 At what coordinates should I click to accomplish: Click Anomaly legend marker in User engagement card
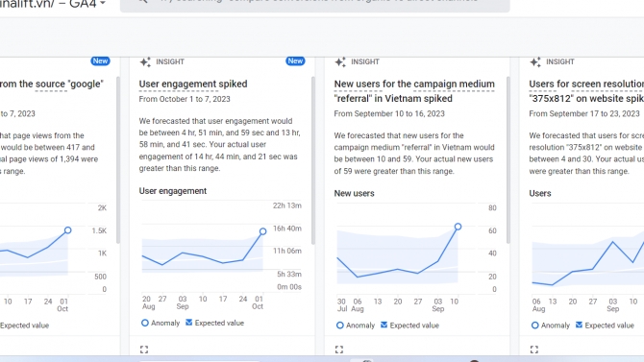[144, 323]
